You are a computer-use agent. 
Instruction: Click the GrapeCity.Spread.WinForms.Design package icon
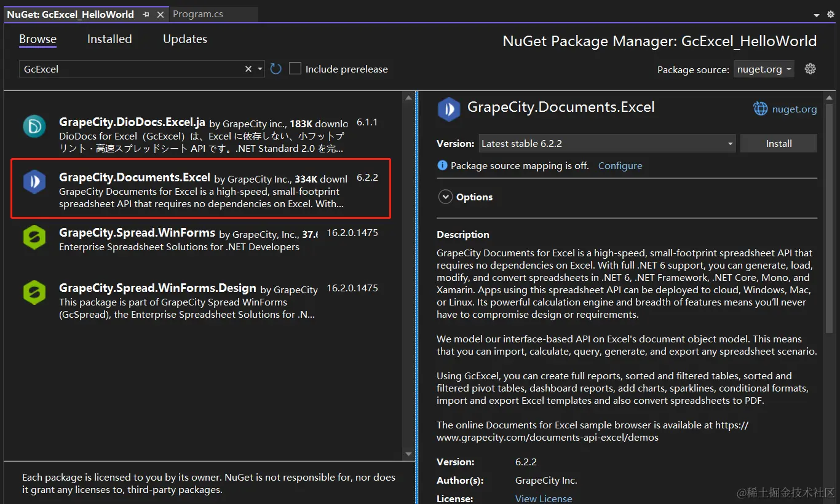click(x=34, y=293)
